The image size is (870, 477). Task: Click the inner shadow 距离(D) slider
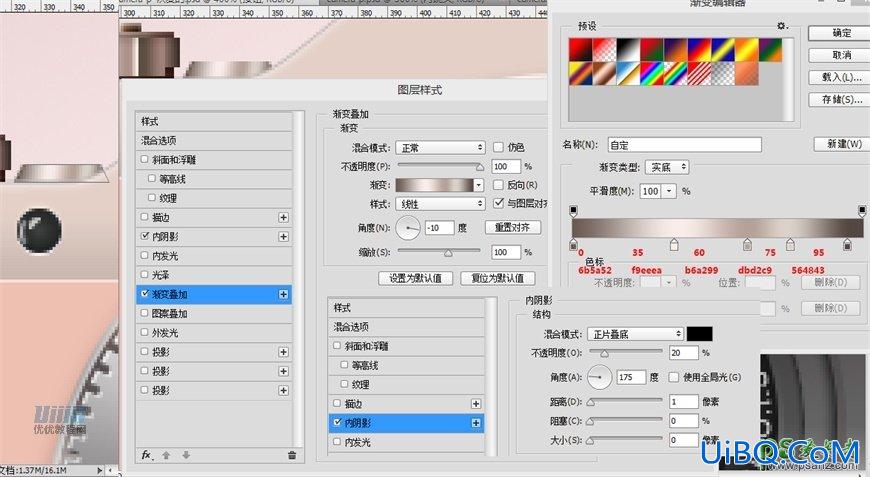point(626,401)
